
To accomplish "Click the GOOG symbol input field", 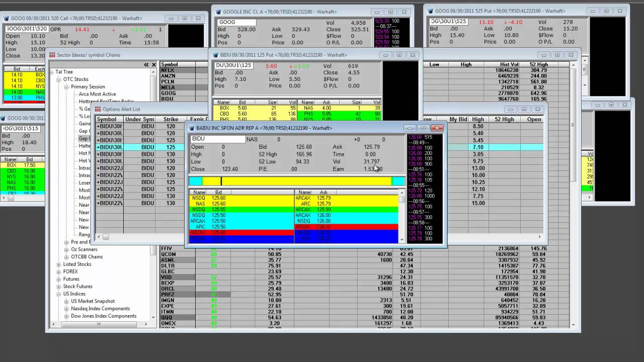I will (x=237, y=22).
